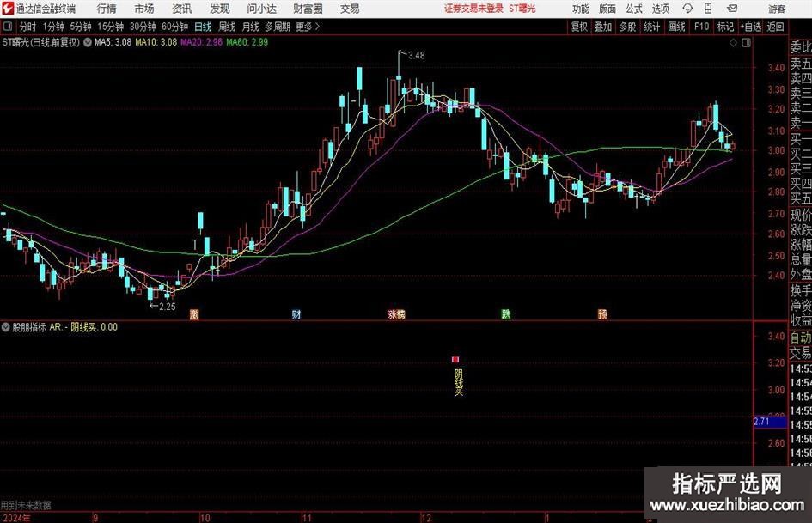Screen dimensions: 812x523
Task: Click the 阴线买: 0.00 value label
Action: pyautogui.click(x=95, y=327)
